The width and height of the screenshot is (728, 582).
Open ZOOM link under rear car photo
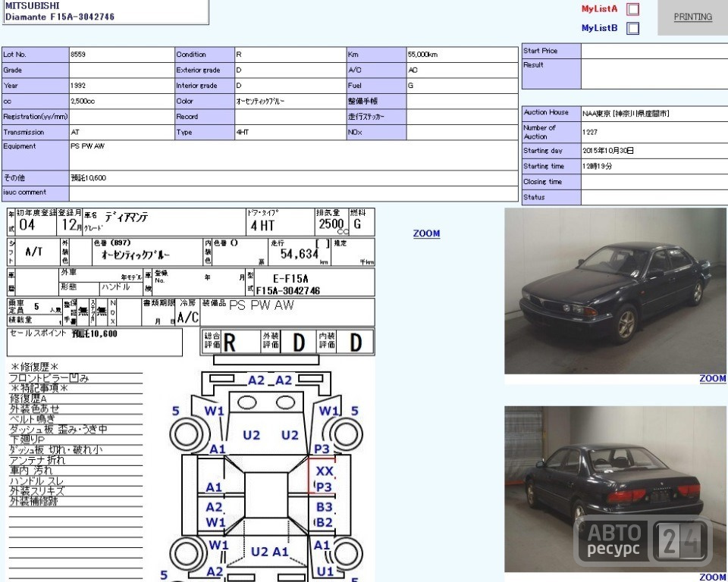(x=713, y=577)
